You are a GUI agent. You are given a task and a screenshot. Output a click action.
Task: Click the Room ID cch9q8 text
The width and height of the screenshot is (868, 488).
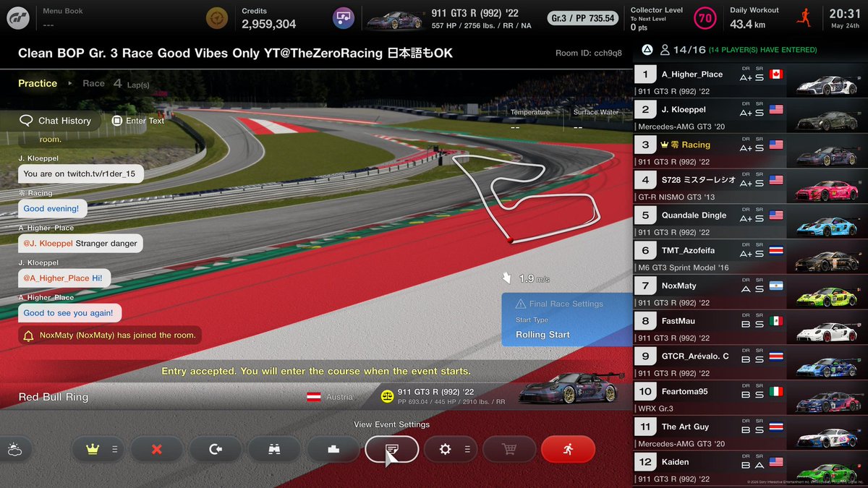coord(588,53)
